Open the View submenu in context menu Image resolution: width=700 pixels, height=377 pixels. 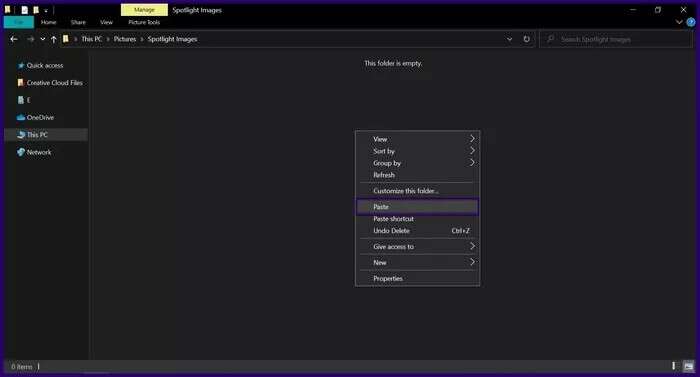coord(417,139)
